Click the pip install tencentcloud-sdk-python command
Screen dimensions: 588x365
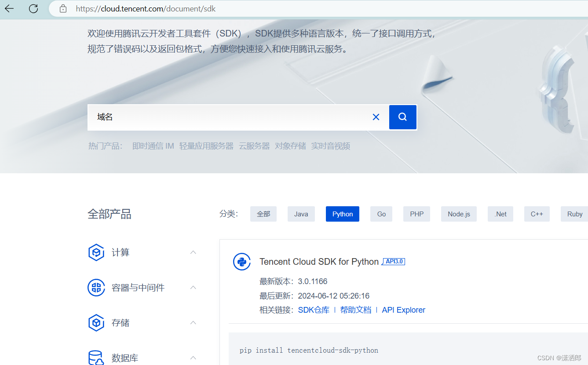[309, 350]
